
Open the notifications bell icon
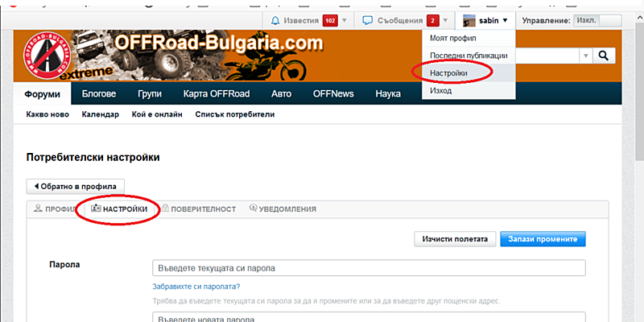[x=275, y=21]
